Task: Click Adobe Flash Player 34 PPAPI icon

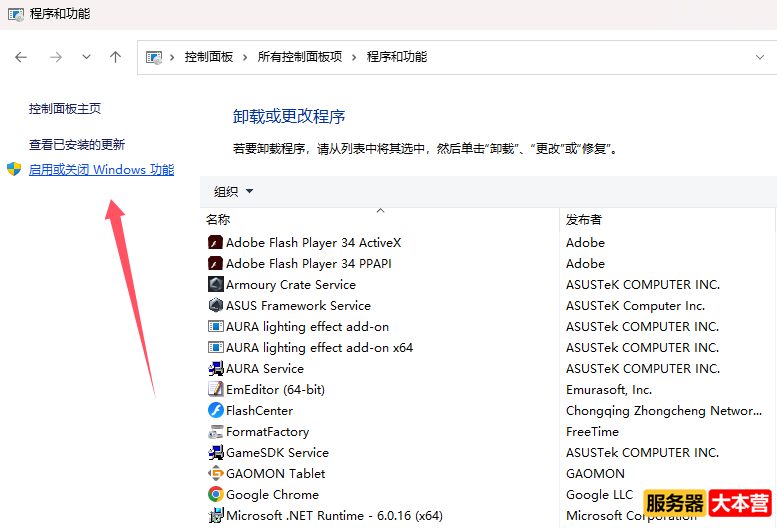Action: [216, 264]
